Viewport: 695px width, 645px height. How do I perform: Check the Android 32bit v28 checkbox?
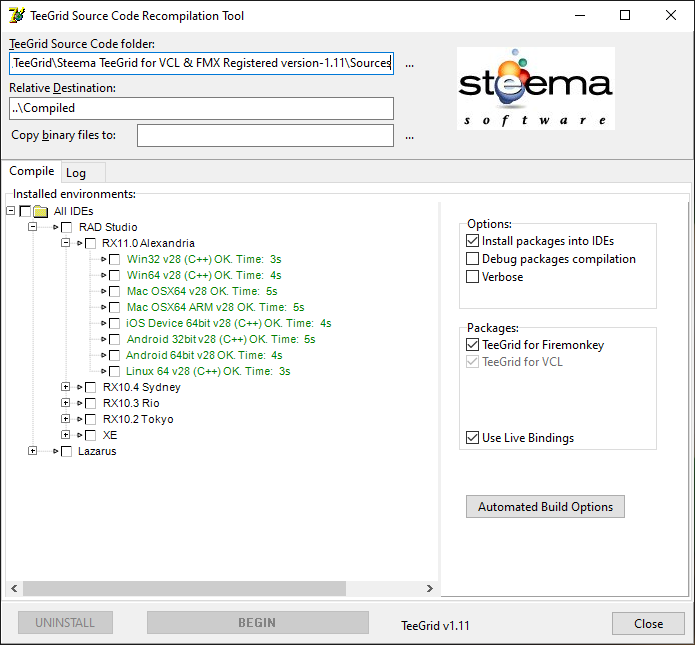(114, 339)
